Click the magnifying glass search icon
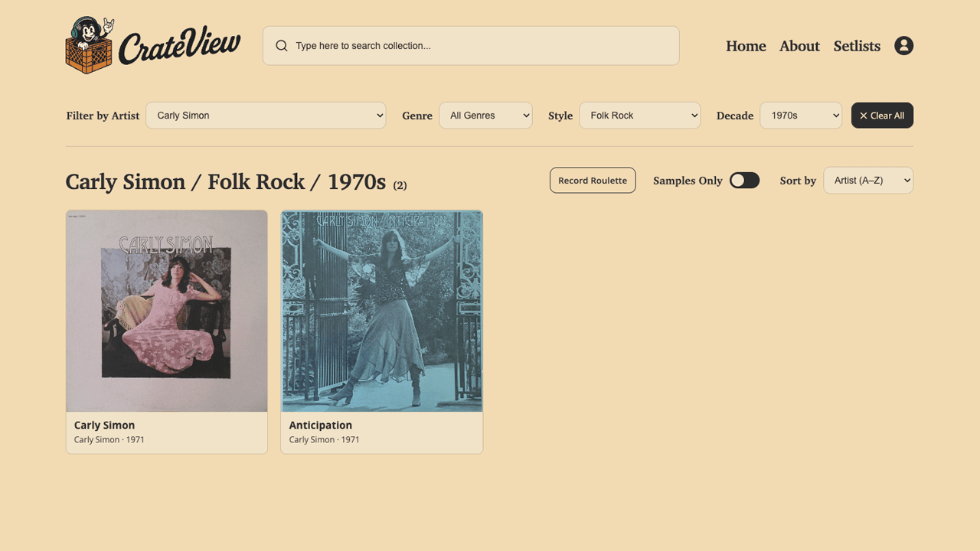980x551 pixels. pos(282,46)
